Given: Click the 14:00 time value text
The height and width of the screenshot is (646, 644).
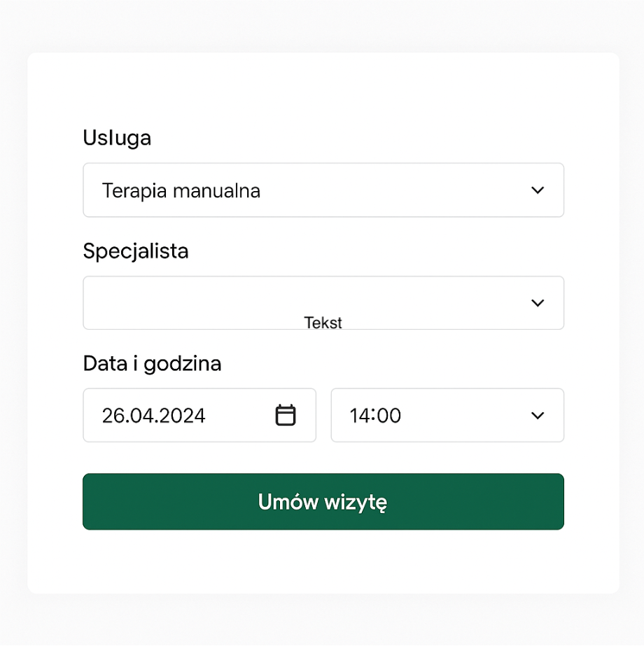Looking at the screenshot, I should 376,416.
